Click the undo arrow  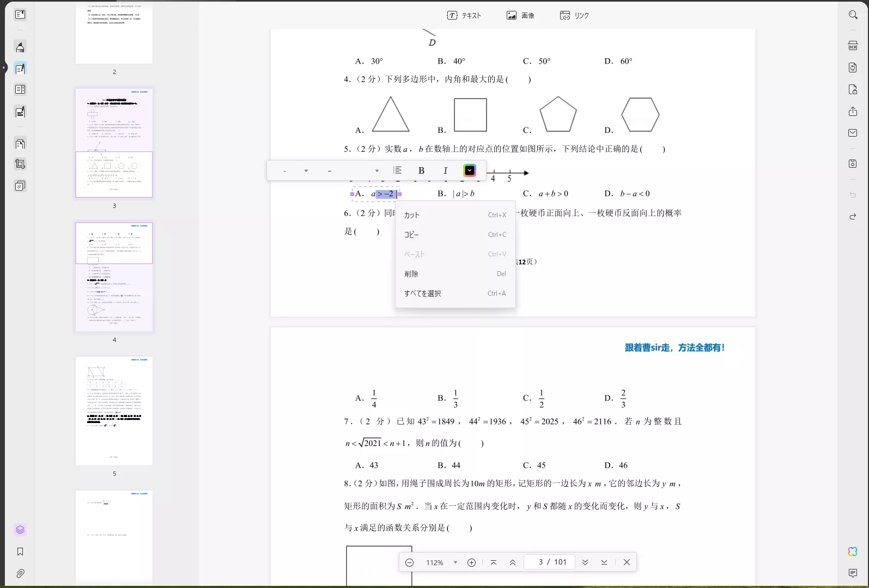pyautogui.click(x=853, y=195)
